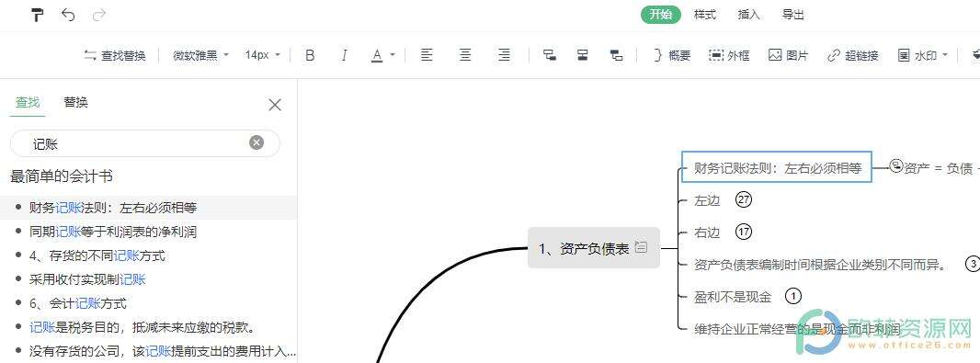This screenshot has width=980, height=363.
Task: Expand the 右边 node's 17 children
Action: [743, 232]
